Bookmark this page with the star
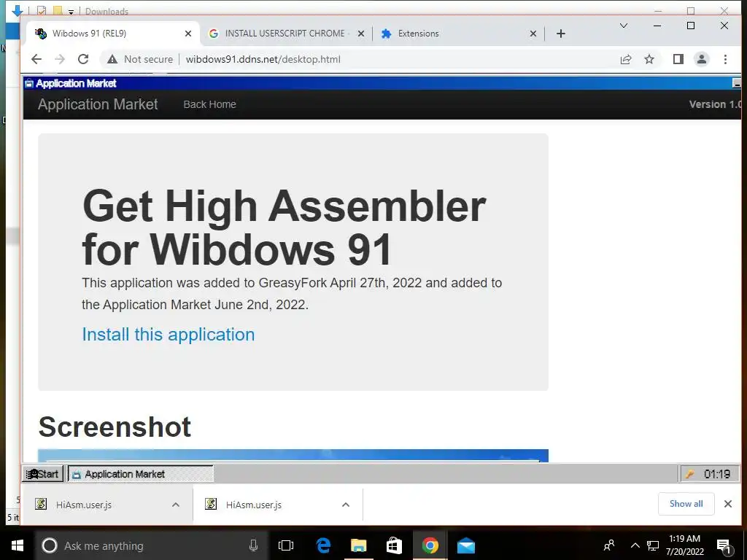This screenshot has width=747, height=560. click(x=649, y=59)
